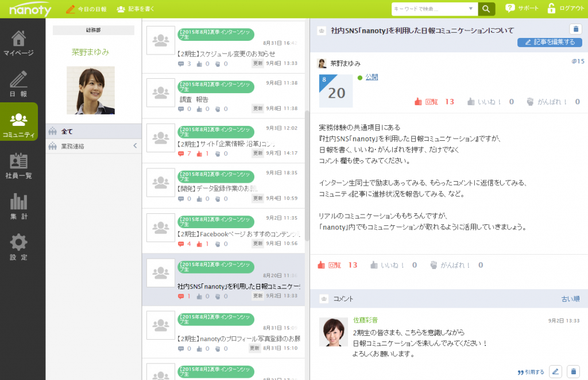Click the nanoty logo

(30, 9)
